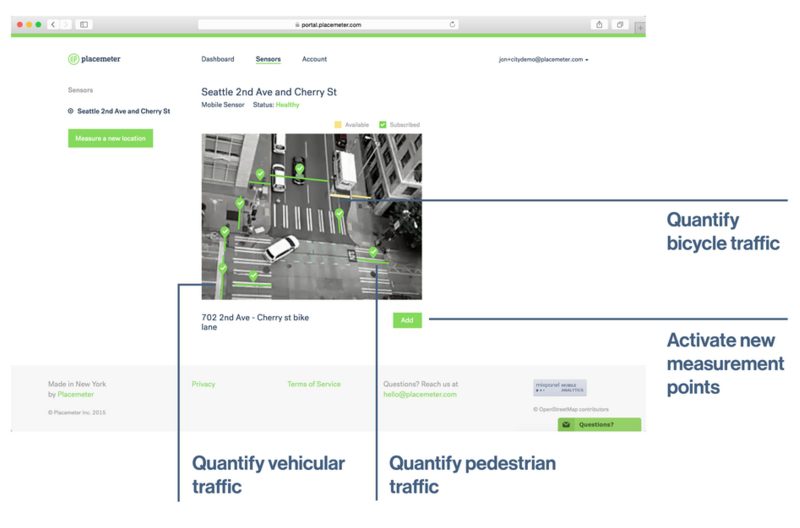The width and height of the screenshot is (800, 528).
Task: Click the yellow Available legend swatch
Action: coord(338,125)
